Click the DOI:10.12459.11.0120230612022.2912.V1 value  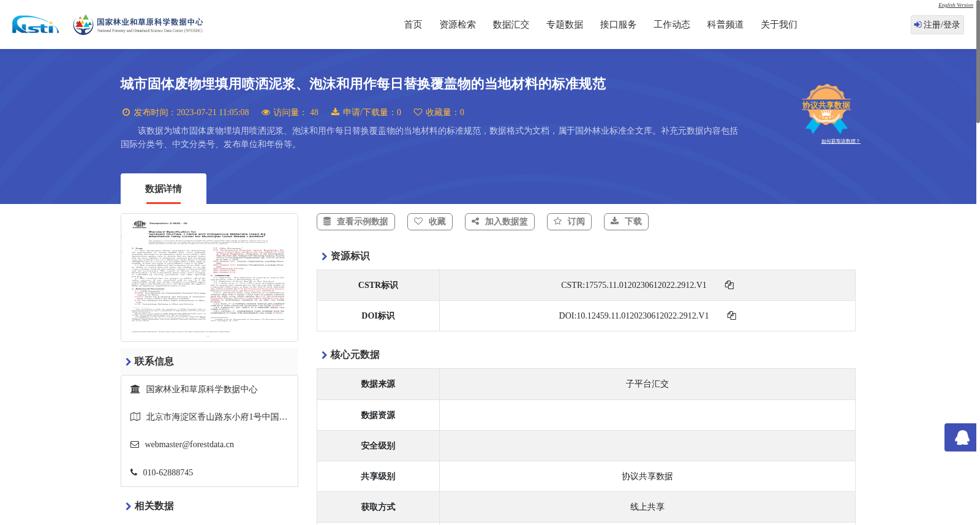pyautogui.click(x=634, y=315)
